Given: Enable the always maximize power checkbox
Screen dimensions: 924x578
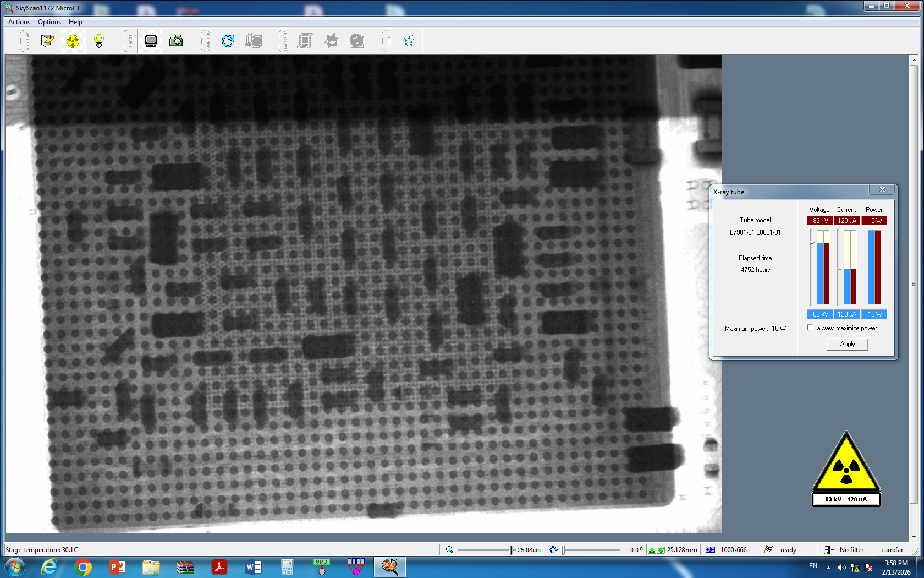Looking at the screenshot, I should point(810,328).
